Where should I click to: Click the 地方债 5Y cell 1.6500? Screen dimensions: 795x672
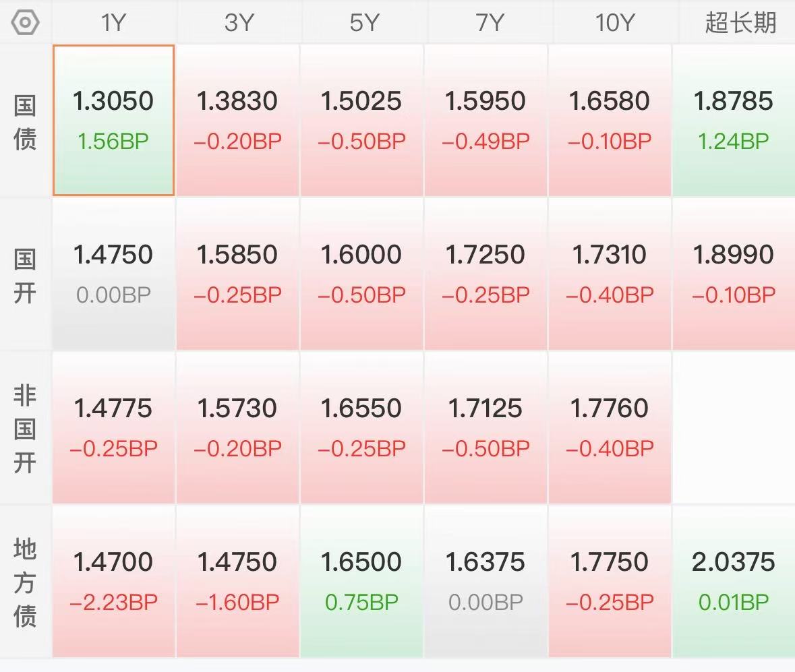[361, 581]
